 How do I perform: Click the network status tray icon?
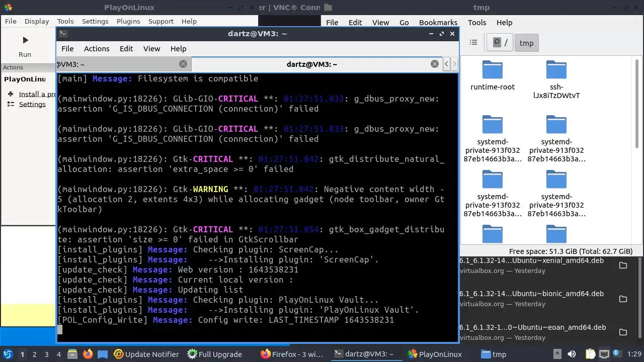pyautogui.click(x=604, y=354)
